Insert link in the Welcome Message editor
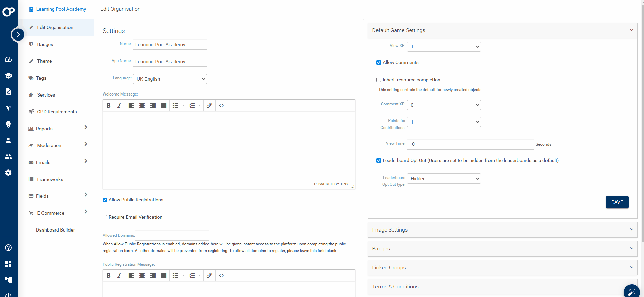This screenshot has width=644, height=297. (209, 105)
